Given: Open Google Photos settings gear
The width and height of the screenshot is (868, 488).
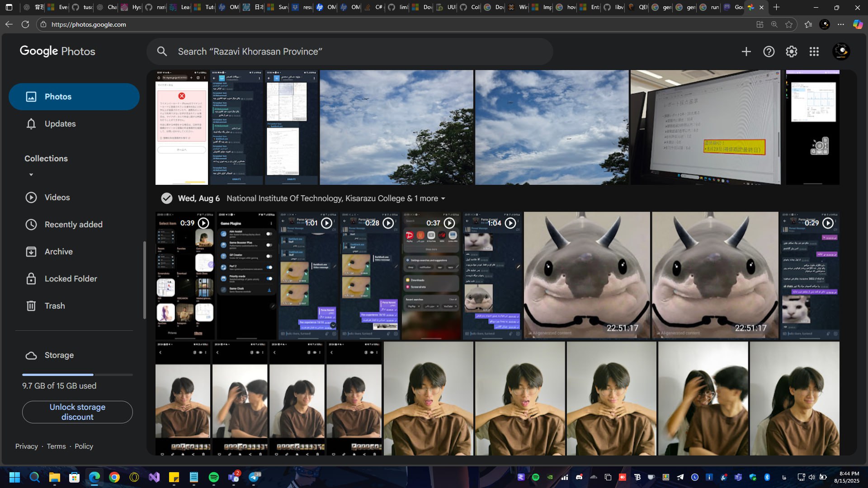Looking at the screenshot, I should pos(791,52).
